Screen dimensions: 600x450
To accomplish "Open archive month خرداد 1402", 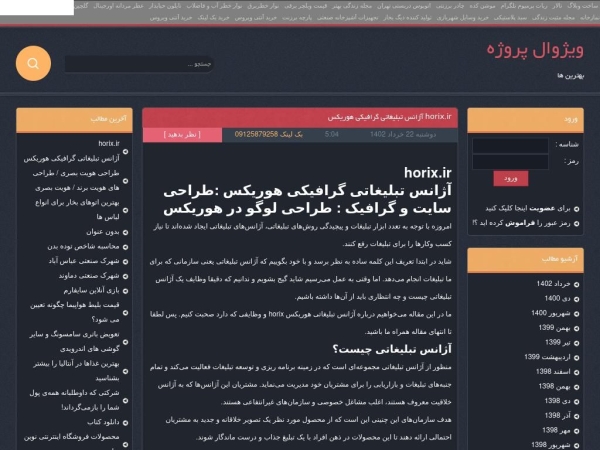I will tap(553, 284).
